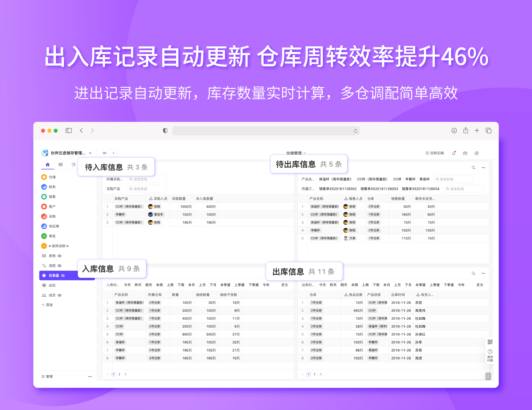Next page arrow in 入库信息 pagination
Viewport: 532px width, 410px height.
[125, 374]
